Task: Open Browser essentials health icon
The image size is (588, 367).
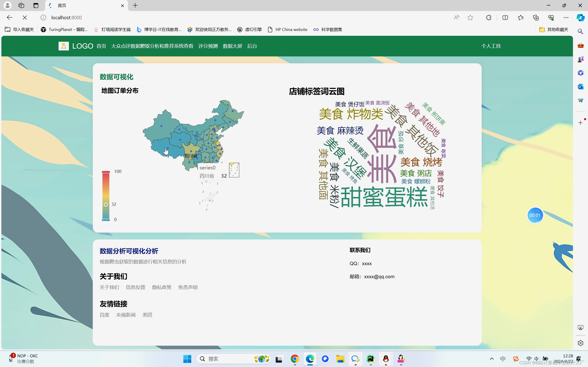Action: pyautogui.click(x=551, y=17)
